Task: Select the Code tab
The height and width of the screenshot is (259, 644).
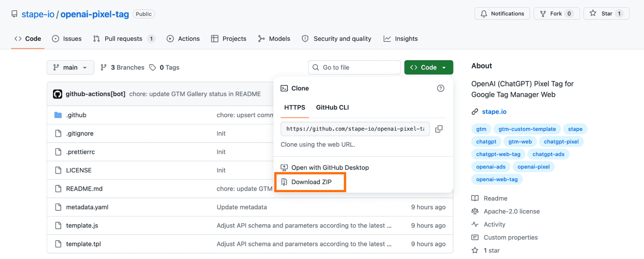Action: (x=28, y=39)
